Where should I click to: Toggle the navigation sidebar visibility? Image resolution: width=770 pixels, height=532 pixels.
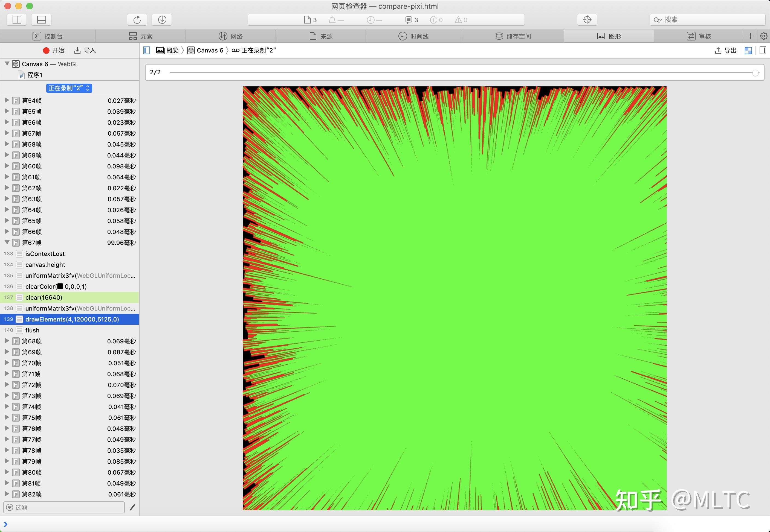click(x=146, y=50)
